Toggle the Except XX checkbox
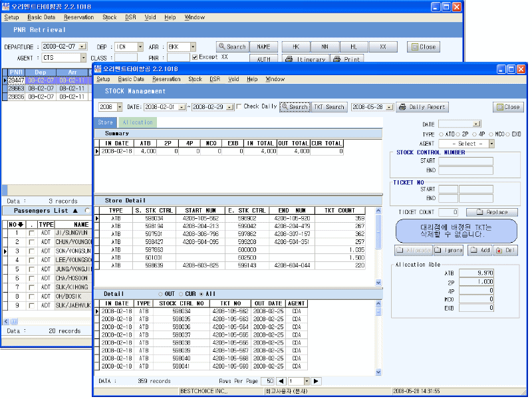 click(195, 57)
